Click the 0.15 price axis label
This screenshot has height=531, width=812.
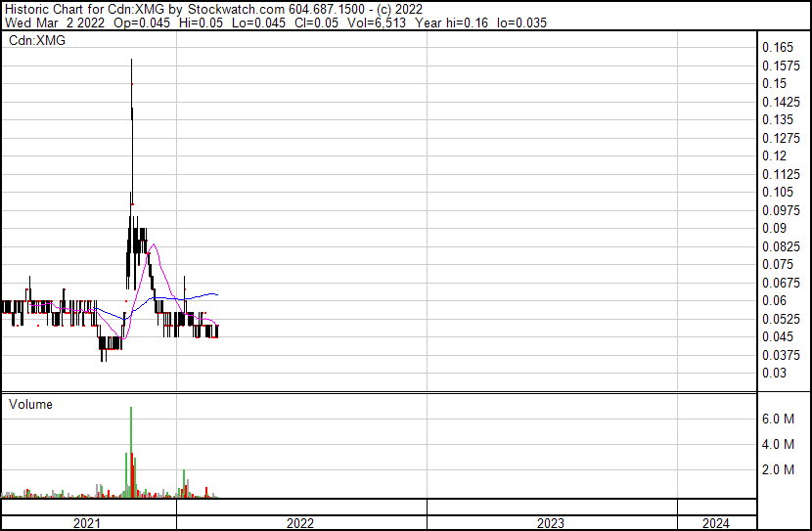(x=774, y=84)
